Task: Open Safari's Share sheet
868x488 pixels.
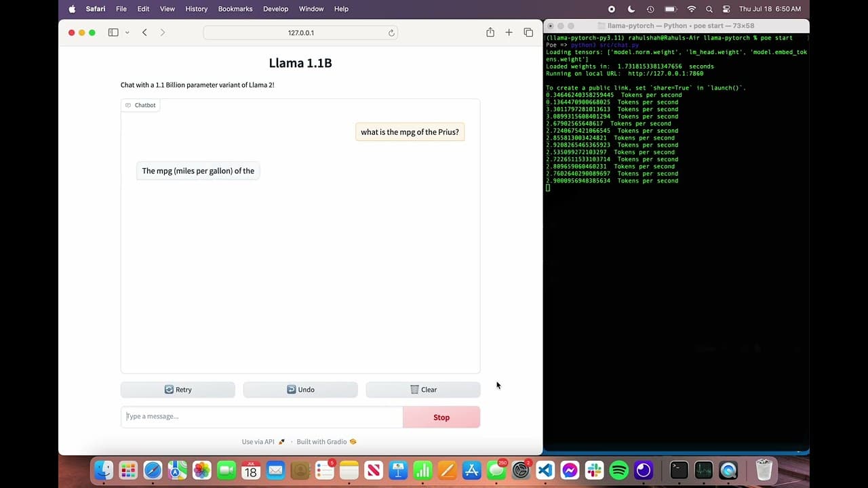Action: pos(490,33)
